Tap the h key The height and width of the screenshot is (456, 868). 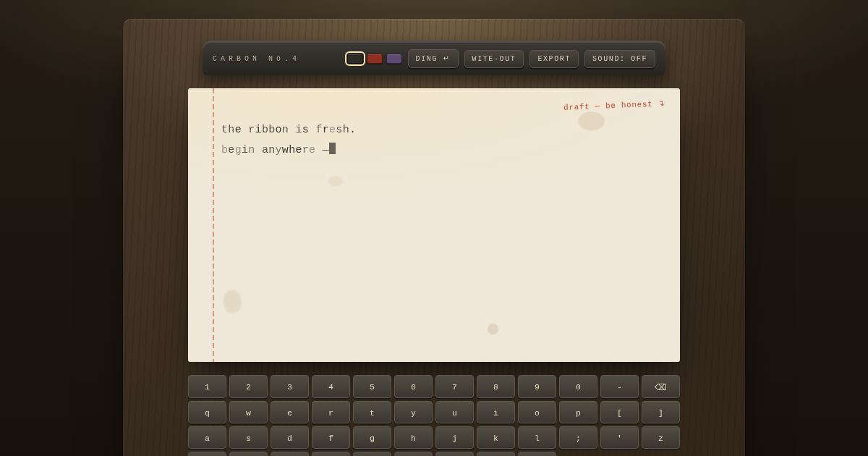413,437
